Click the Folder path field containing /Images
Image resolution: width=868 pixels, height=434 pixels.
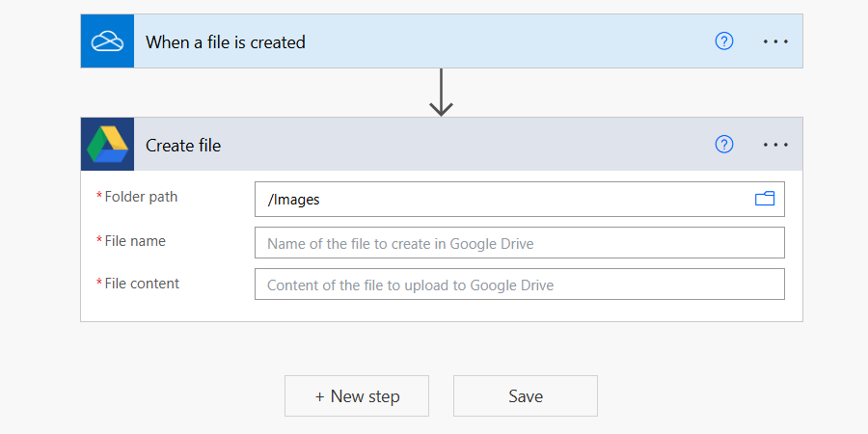pyautogui.click(x=519, y=200)
